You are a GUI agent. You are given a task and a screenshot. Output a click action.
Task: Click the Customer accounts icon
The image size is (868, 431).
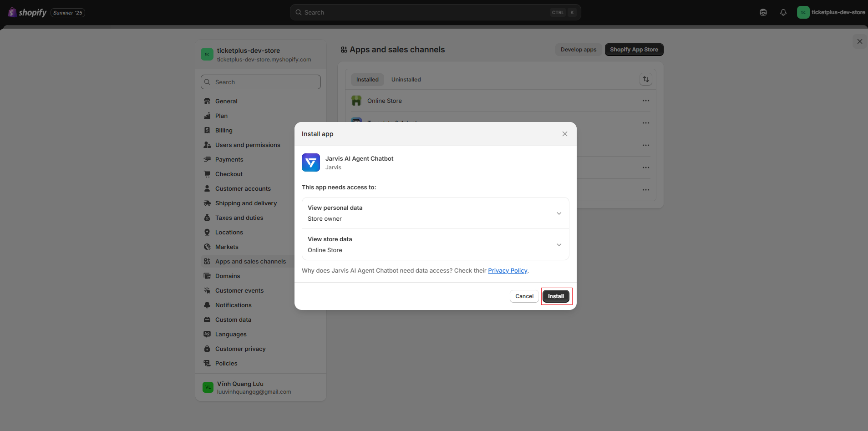207,188
